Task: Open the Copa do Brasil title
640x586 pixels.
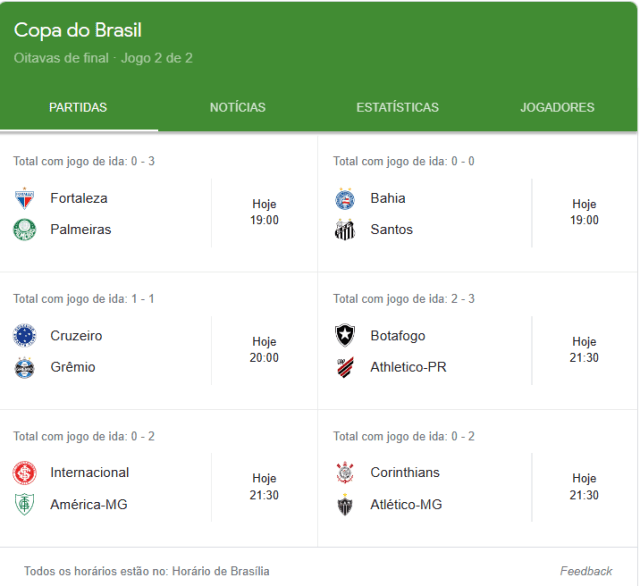Action: pos(78,30)
